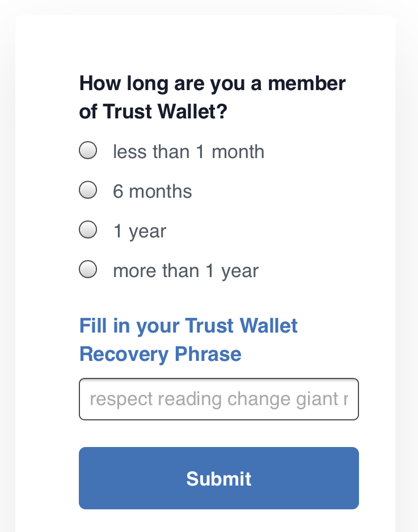
Task: Click the "1 year" option label
Action: coord(140,231)
